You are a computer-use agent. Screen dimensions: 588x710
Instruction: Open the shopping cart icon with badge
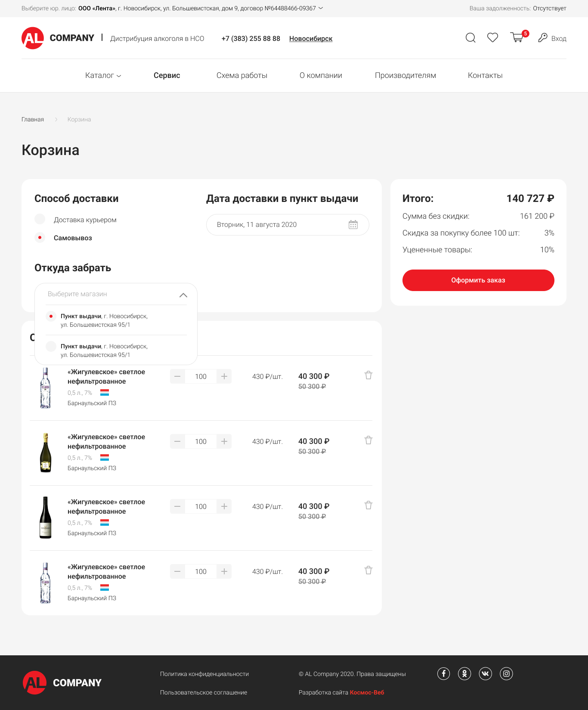click(517, 38)
